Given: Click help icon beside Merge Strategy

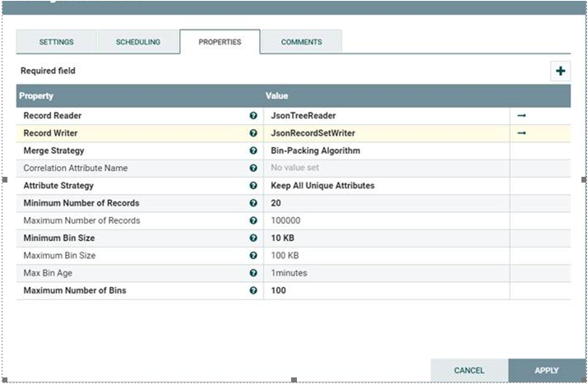Looking at the screenshot, I should pyautogui.click(x=253, y=150).
